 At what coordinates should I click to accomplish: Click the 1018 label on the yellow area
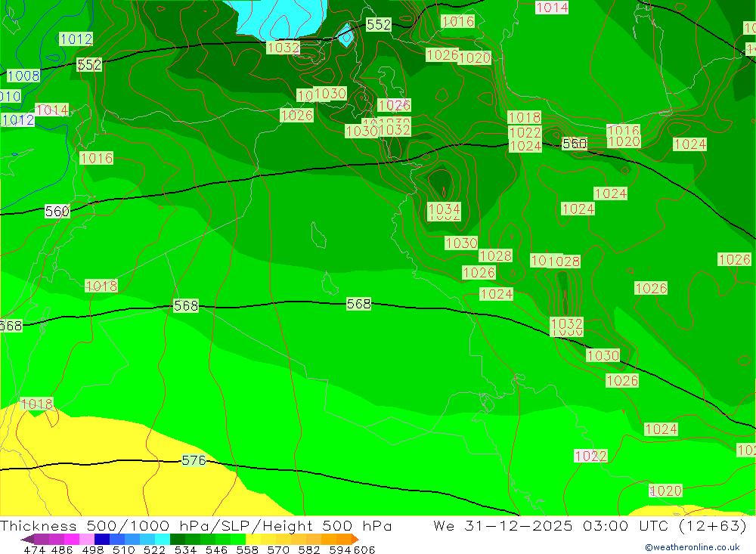[36, 404]
